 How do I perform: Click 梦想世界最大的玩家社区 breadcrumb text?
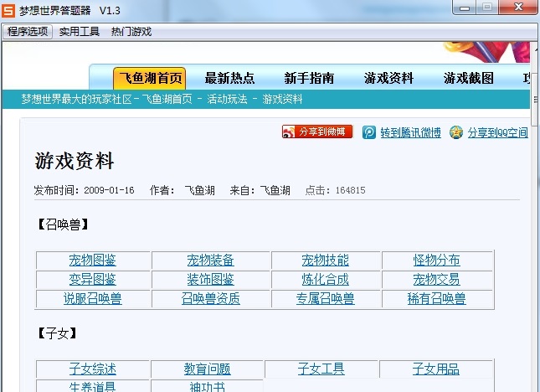(x=76, y=99)
